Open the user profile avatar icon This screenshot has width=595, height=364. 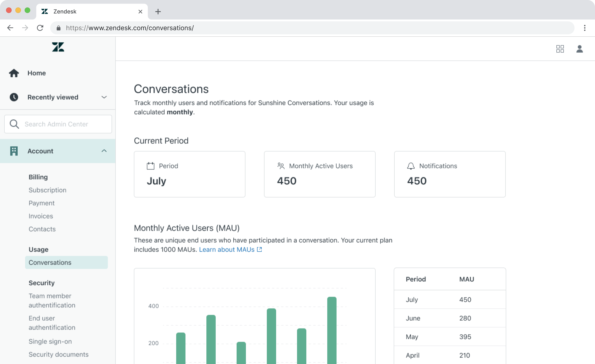point(579,49)
